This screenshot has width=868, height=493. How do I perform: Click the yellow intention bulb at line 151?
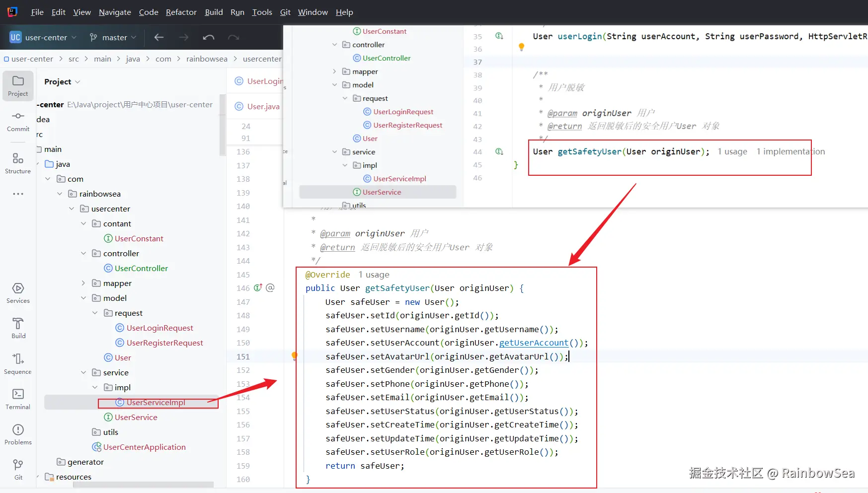(x=294, y=355)
